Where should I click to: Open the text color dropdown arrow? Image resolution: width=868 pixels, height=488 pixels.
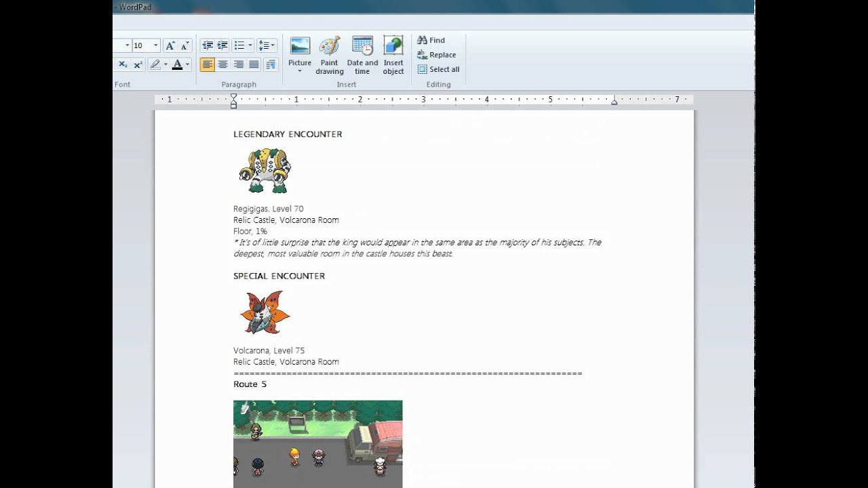[x=188, y=64]
